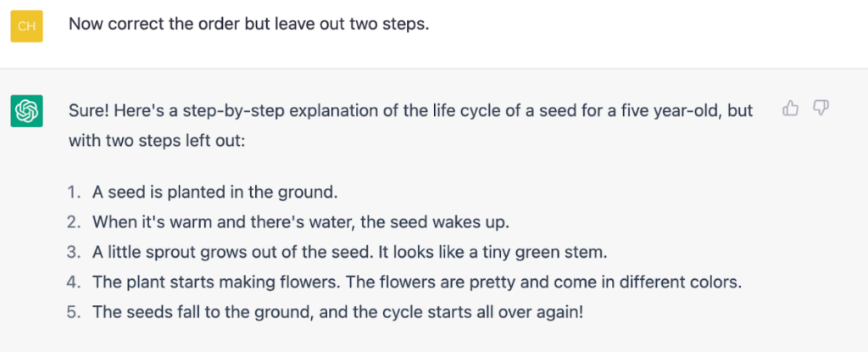The height and width of the screenshot is (352, 868).
Task: Click the sentence 'A little sprout grows out'
Action: 232,252
